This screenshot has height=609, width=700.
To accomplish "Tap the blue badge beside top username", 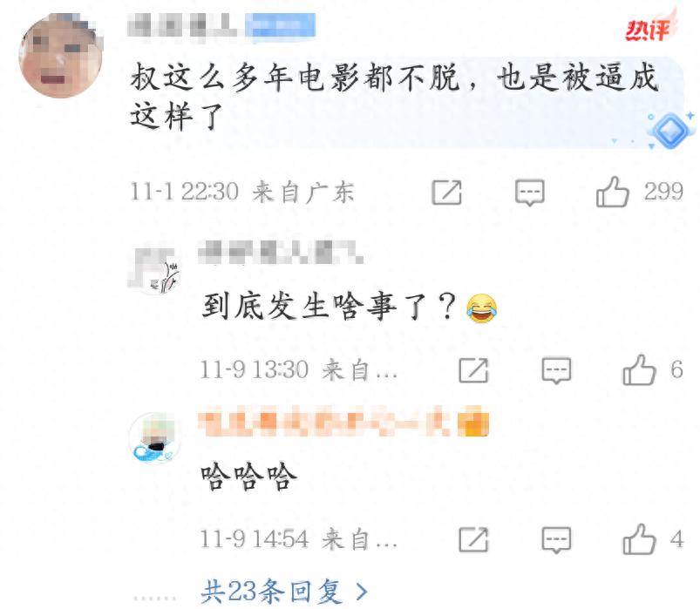I will (x=281, y=25).
